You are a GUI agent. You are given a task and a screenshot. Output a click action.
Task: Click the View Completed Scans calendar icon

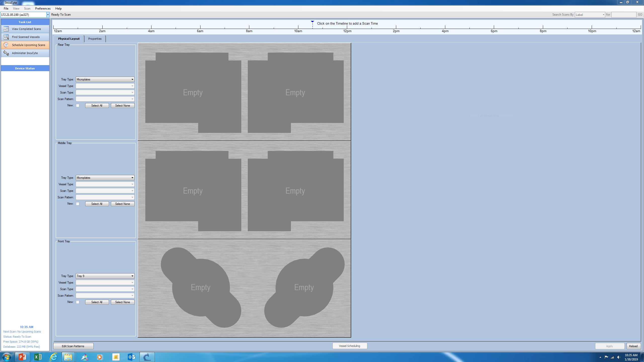[x=6, y=29]
